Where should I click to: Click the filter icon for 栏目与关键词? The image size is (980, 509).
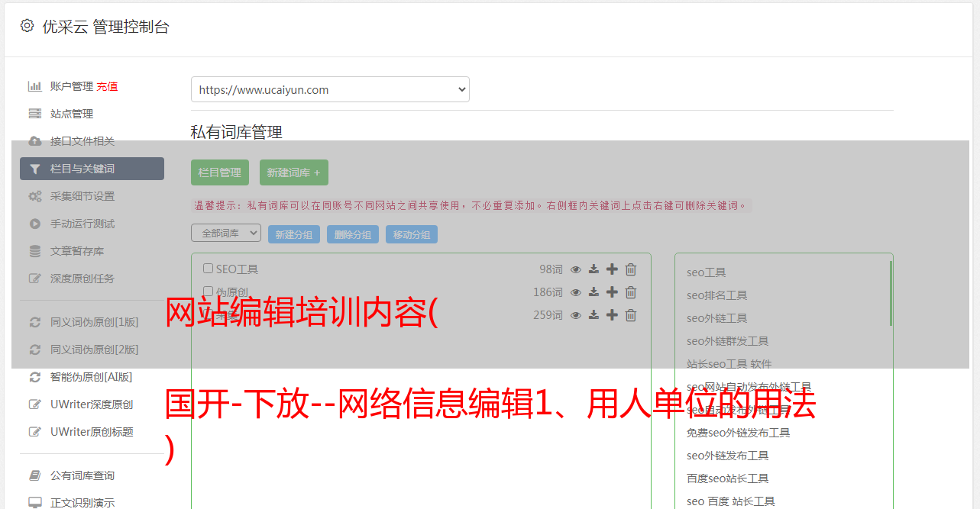(34, 169)
